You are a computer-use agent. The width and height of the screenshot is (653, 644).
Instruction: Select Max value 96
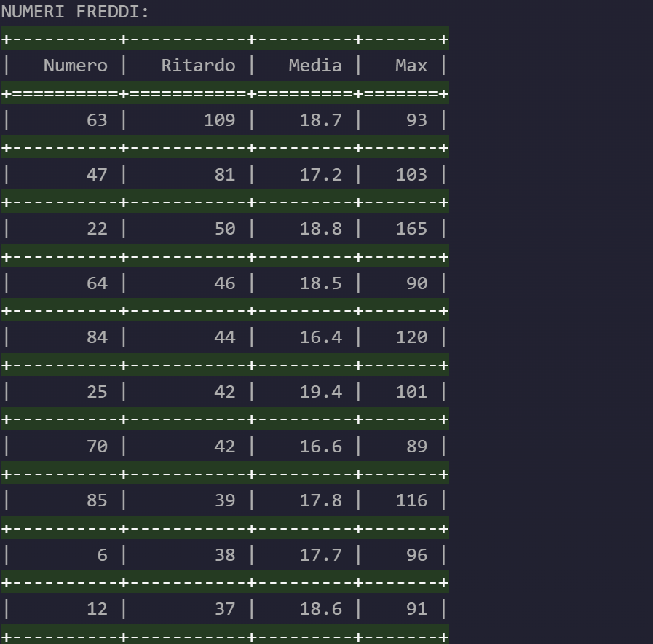pyautogui.click(x=416, y=554)
